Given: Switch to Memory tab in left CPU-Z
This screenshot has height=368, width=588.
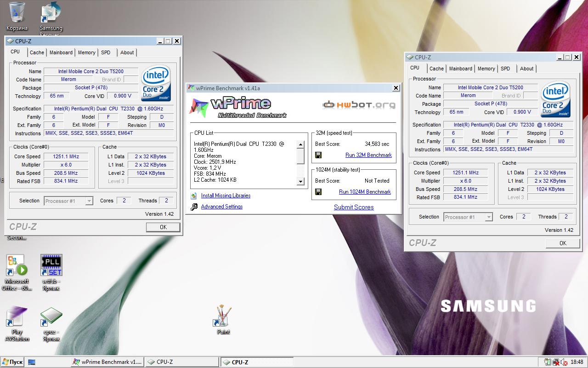Looking at the screenshot, I should pyautogui.click(x=86, y=52).
